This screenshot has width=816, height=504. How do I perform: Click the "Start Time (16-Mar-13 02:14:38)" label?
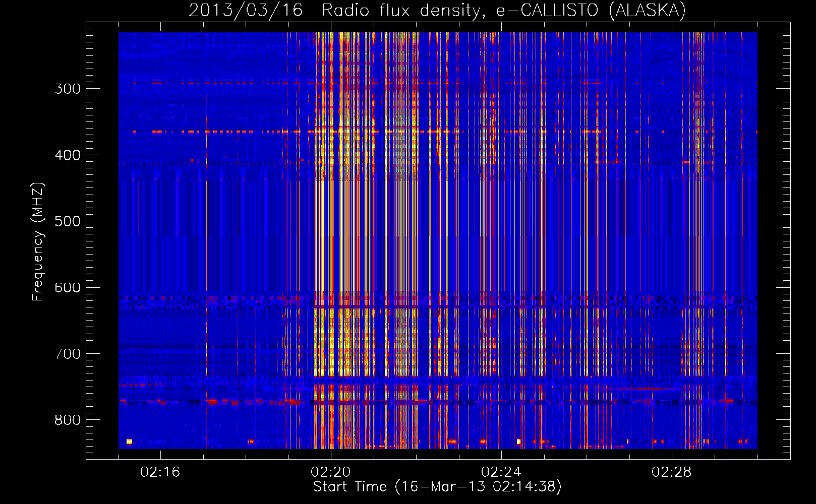click(x=437, y=487)
